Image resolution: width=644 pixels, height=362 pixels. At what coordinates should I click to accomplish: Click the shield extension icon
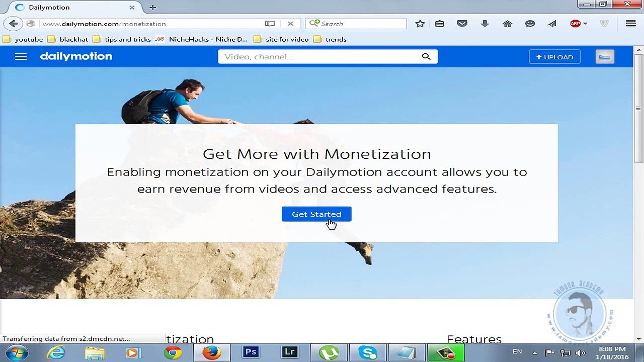pos(605,24)
